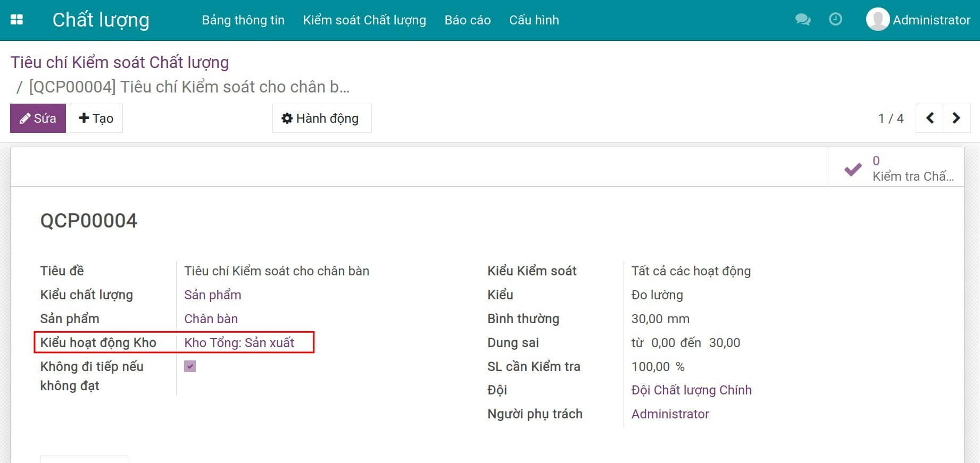
Task: Open the Chân bàn product link
Action: pos(211,319)
